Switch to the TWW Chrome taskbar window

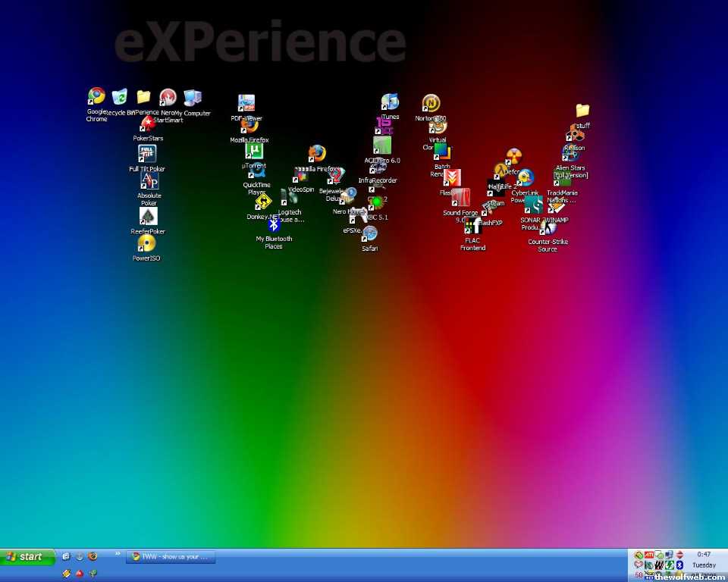pos(171,556)
